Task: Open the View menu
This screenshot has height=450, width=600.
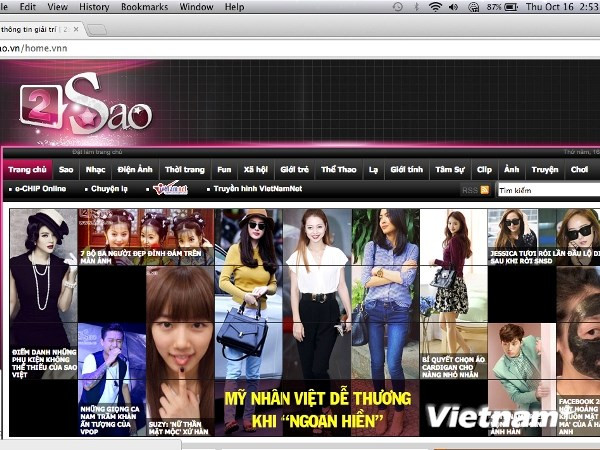Action: pyautogui.click(x=57, y=7)
